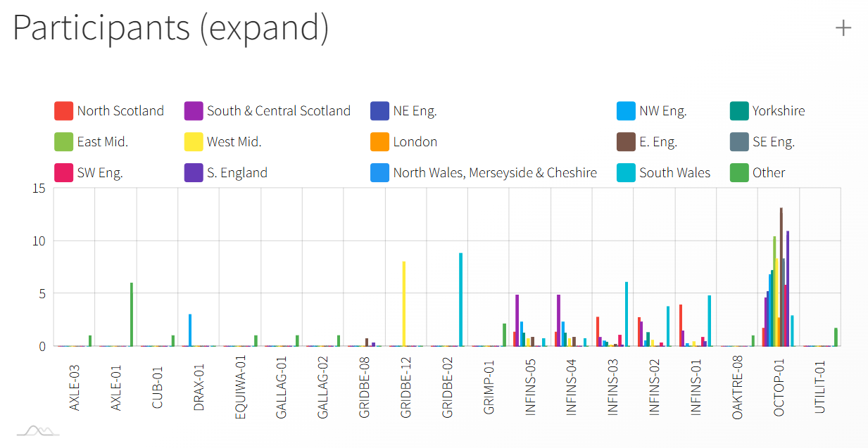Toggle the NW Eng. legend label

663,111
